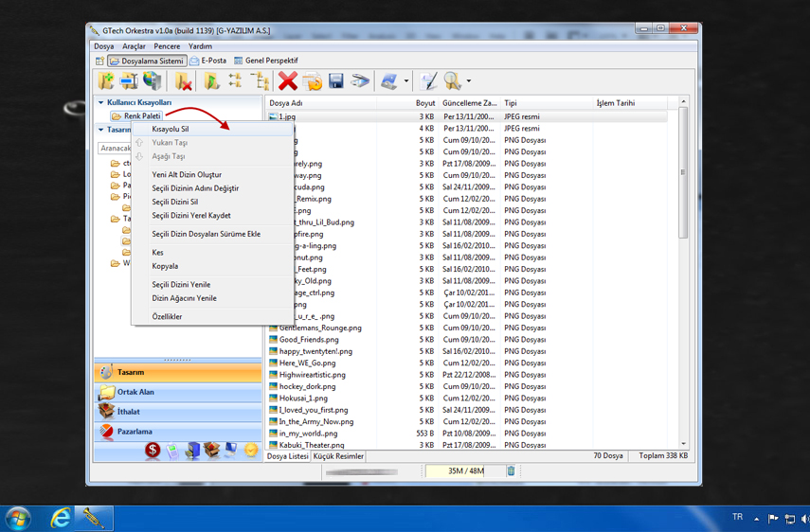Click the folder with red X icon
810x532 pixels.
click(184, 82)
